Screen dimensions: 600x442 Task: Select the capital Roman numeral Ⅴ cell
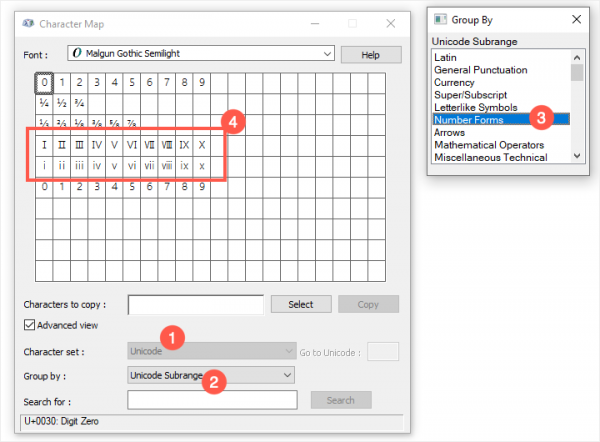click(114, 145)
